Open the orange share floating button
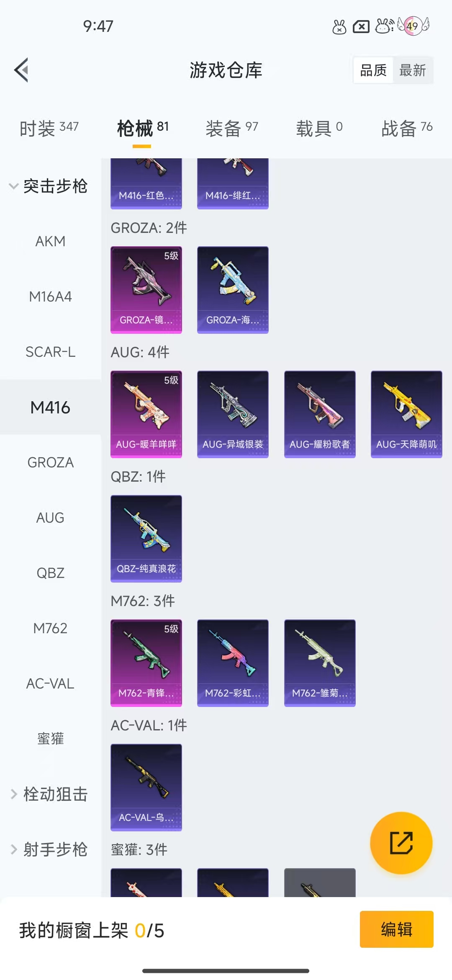The height and width of the screenshot is (980, 452). (x=401, y=843)
